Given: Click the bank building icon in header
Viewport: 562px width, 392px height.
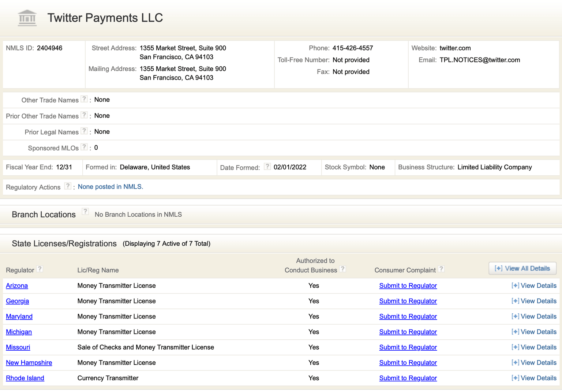Looking at the screenshot, I should [x=27, y=18].
